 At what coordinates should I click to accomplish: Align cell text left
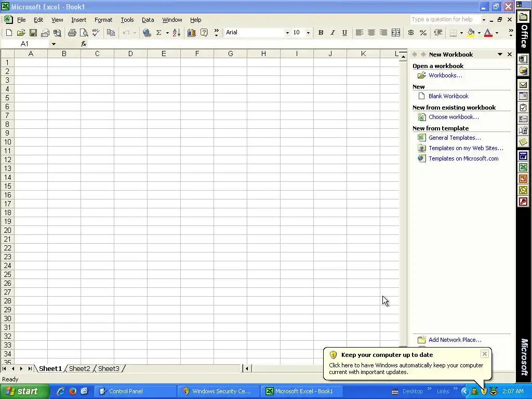[359, 33]
